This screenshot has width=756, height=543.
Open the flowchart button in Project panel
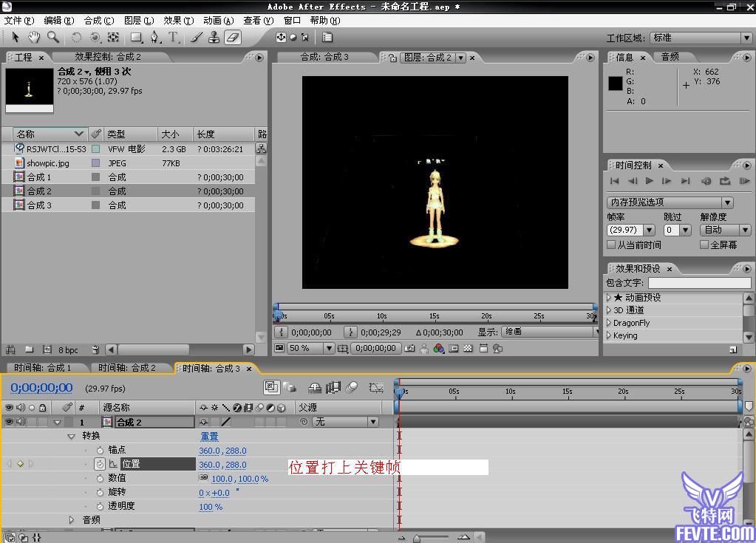pyautogui.click(x=261, y=148)
